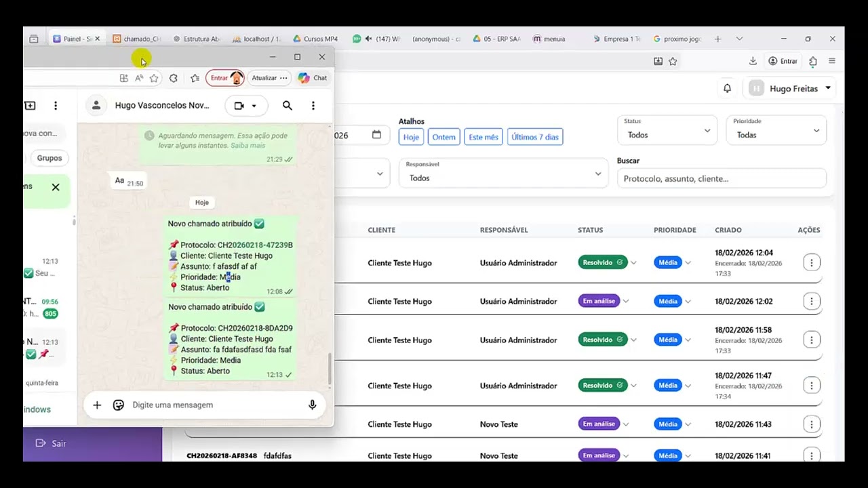Open a new Firefox tab
868x488 pixels.
718,39
